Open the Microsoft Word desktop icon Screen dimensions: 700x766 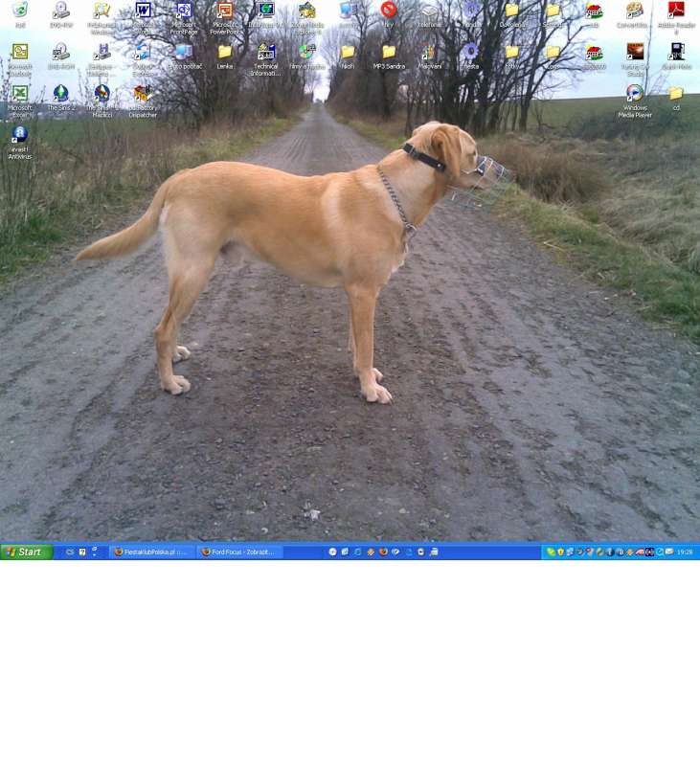(143, 11)
